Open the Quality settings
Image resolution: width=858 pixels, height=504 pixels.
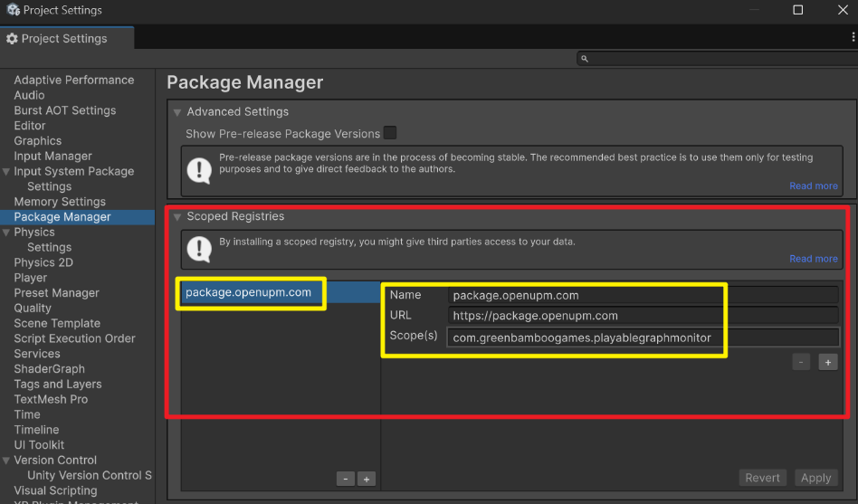33,309
